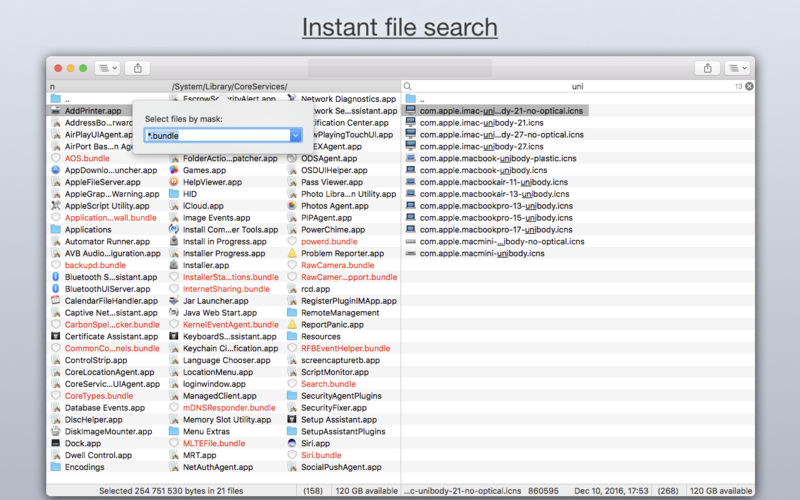Click the iCloud.app icon
This screenshot has height=500, width=800.
(x=174, y=206)
